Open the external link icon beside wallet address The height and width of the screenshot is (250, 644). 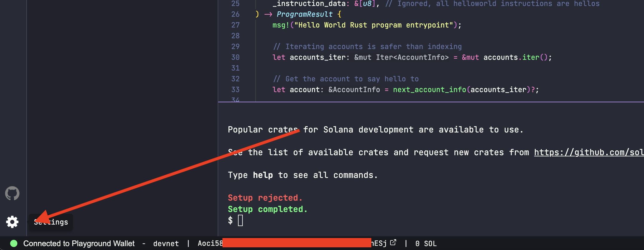393,243
